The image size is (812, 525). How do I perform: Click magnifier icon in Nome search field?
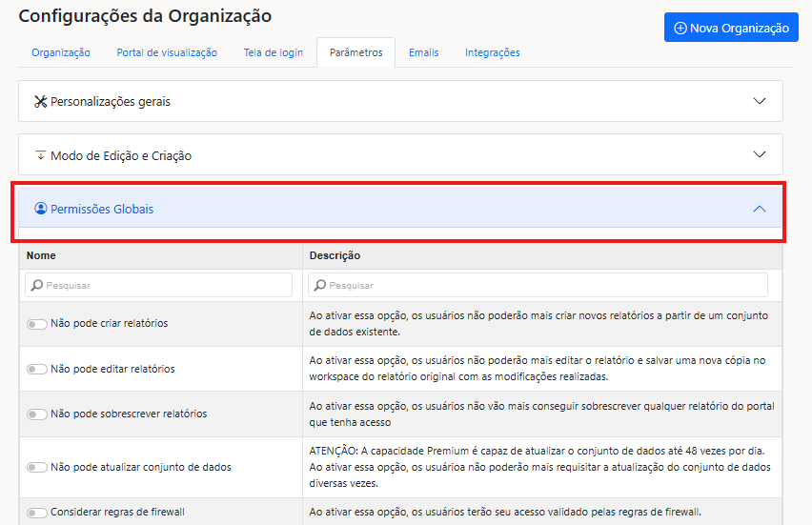tap(36, 285)
